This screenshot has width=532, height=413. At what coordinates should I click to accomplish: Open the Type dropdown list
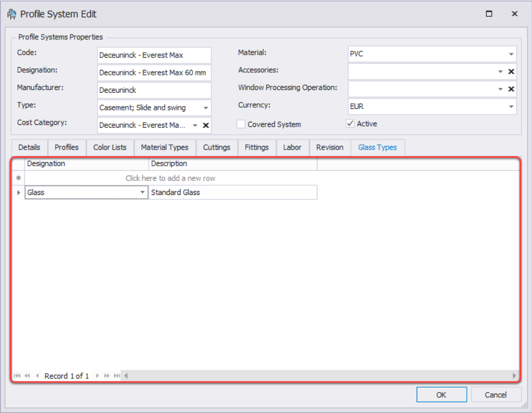coord(205,108)
